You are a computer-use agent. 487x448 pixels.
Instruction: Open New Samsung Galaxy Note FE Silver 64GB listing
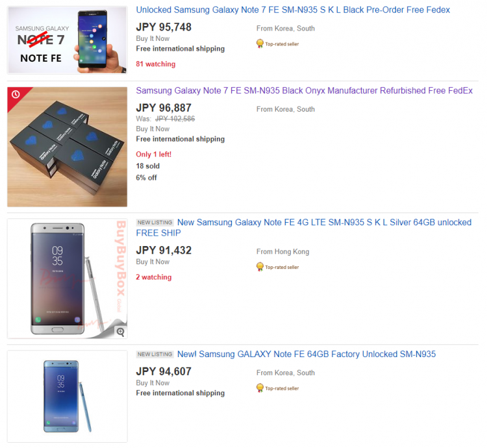click(304, 227)
